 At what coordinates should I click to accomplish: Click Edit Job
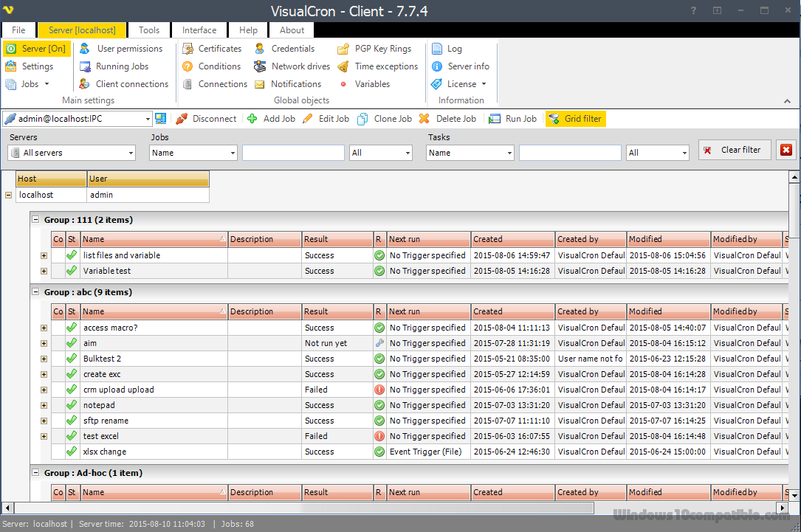(x=326, y=119)
